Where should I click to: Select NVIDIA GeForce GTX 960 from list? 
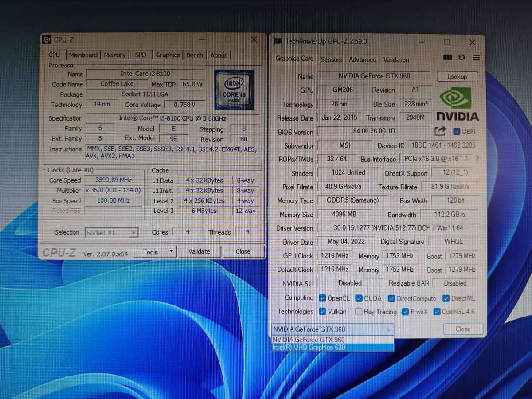tap(332, 340)
